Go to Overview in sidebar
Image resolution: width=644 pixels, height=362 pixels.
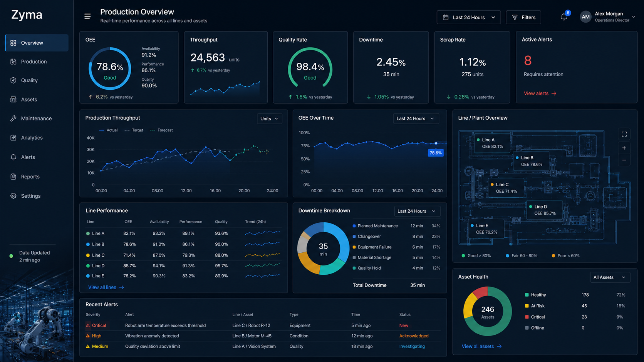37,43
